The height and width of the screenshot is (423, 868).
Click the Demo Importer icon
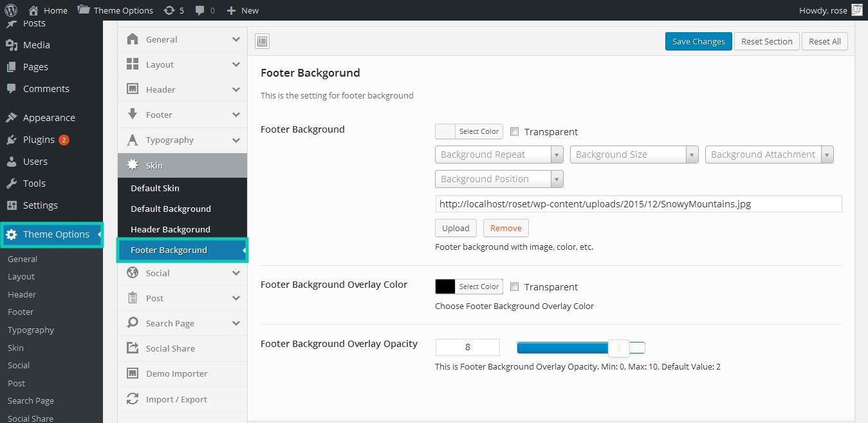coord(133,373)
